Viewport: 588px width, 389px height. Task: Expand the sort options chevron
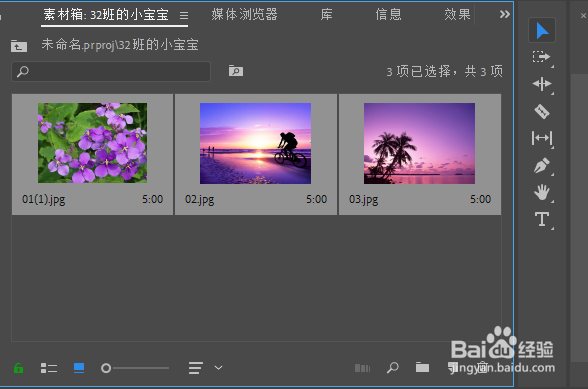(x=218, y=368)
